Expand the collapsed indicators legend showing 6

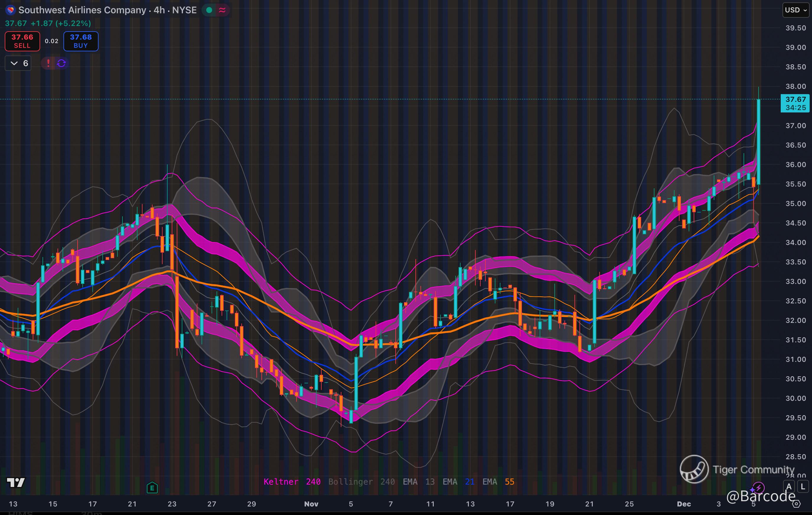point(18,63)
